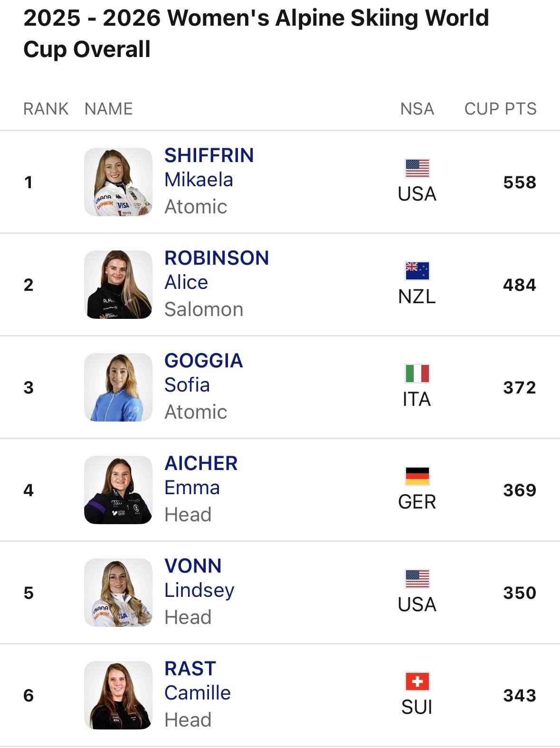Tap Sofia Goggia's athlete photo
Viewport: 560px width, 748px height.
[118, 387]
